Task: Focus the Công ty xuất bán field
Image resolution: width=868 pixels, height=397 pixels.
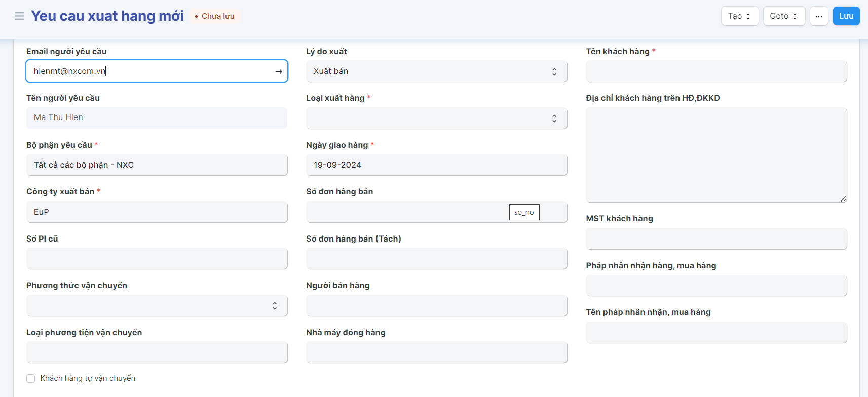Action: (157, 212)
